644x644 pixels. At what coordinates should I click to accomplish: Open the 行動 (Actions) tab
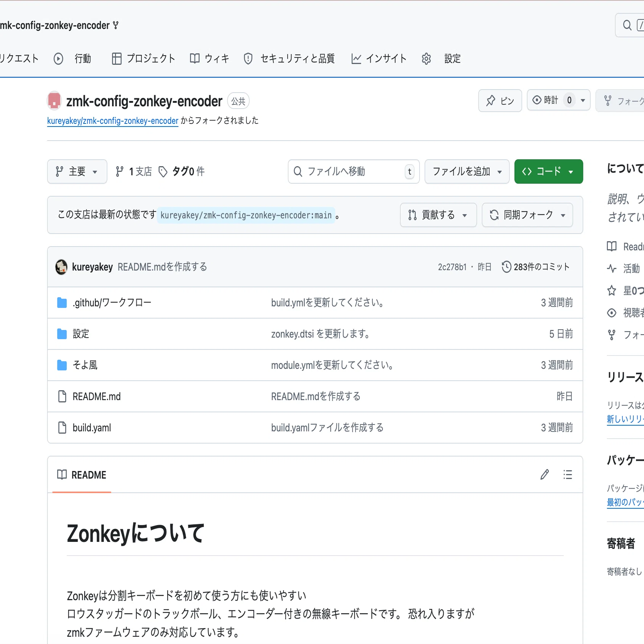click(x=72, y=59)
